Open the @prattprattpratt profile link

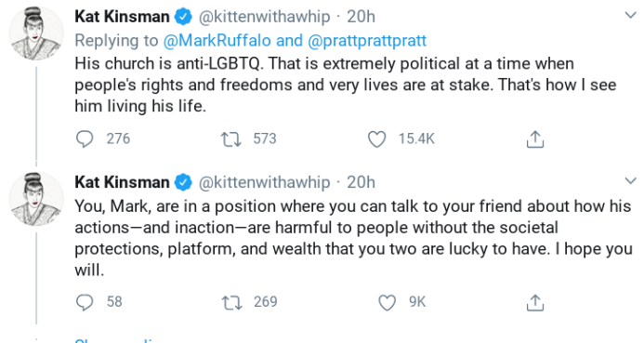pos(367,41)
